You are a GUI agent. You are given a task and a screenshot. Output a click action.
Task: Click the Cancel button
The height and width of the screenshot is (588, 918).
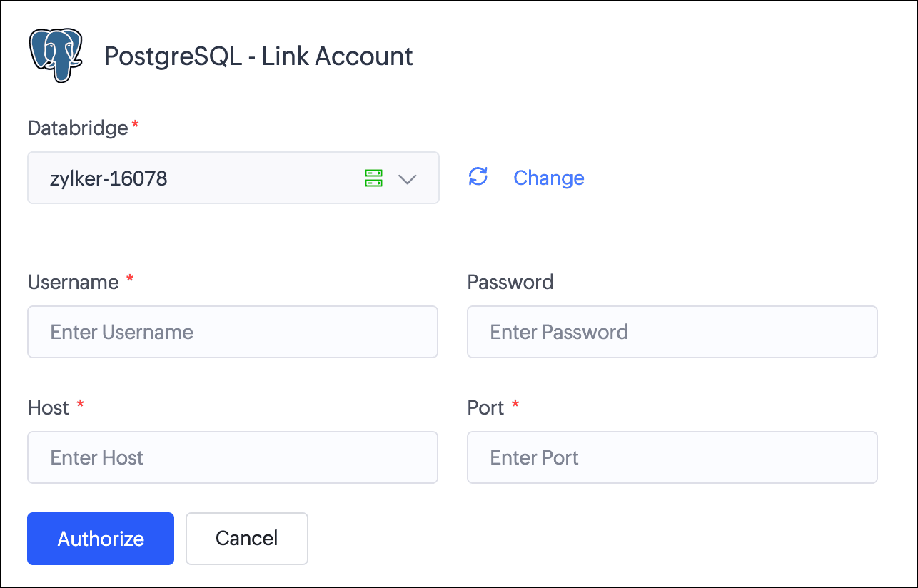click(x=247, y=539)
